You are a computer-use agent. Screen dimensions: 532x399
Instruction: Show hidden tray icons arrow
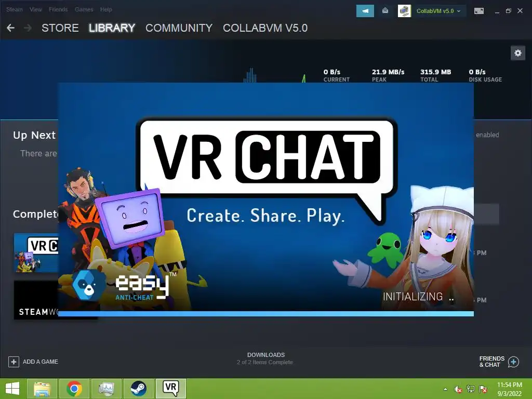(x=445, y=389)
